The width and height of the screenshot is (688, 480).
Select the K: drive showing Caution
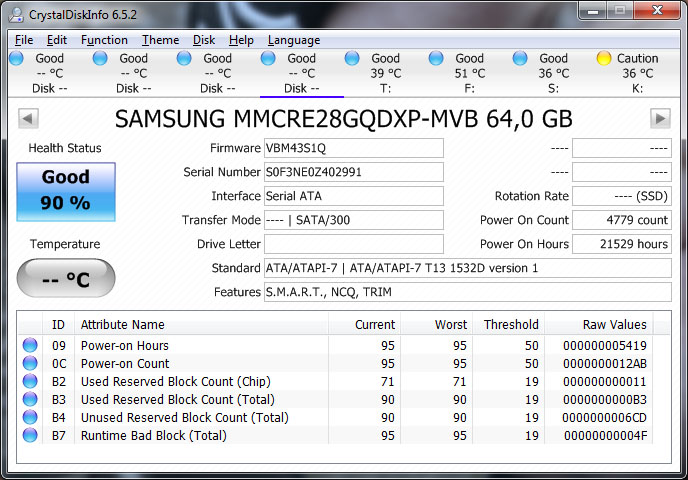(x=638, y=73)
